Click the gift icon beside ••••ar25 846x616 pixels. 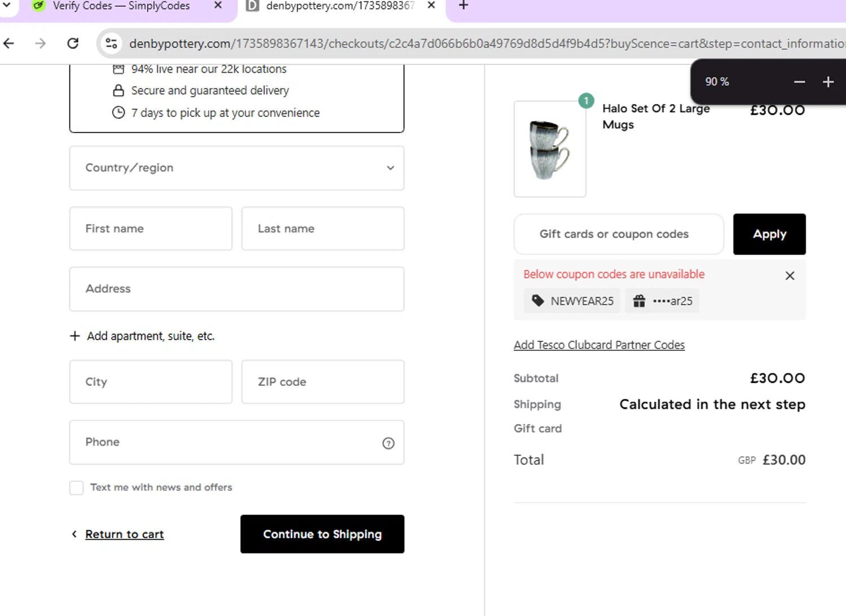(x=639, y=301)
